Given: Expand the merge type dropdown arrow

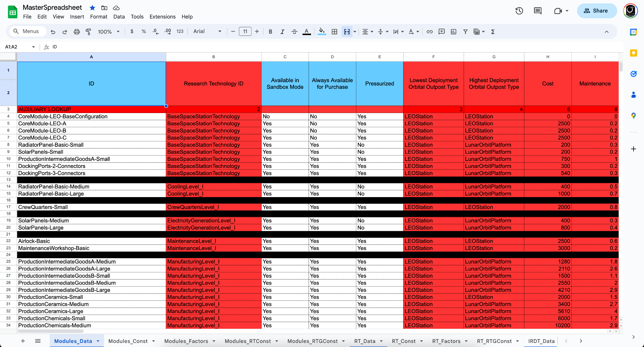Looking at the screenshot, I should pyautogui.click(x=355, y=32).
